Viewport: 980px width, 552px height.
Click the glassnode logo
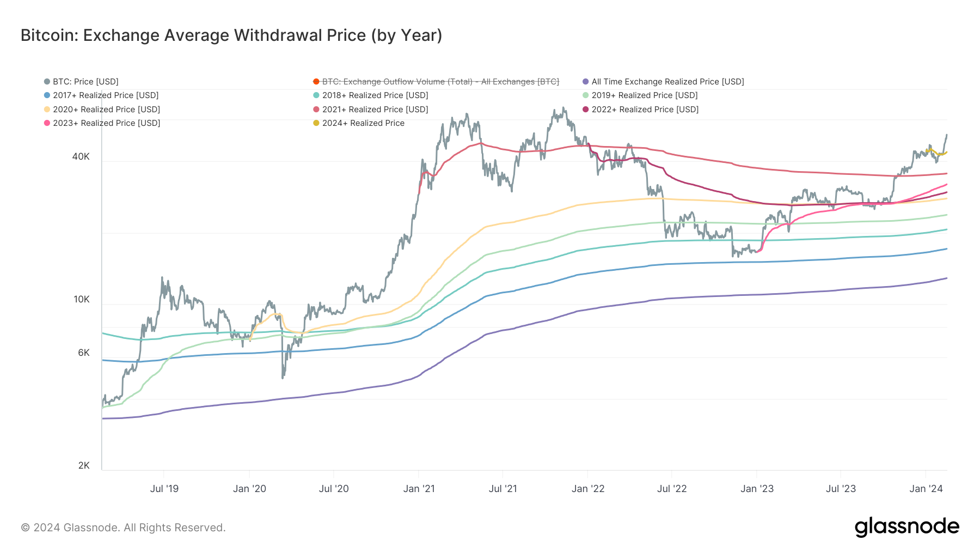(906, 527)
